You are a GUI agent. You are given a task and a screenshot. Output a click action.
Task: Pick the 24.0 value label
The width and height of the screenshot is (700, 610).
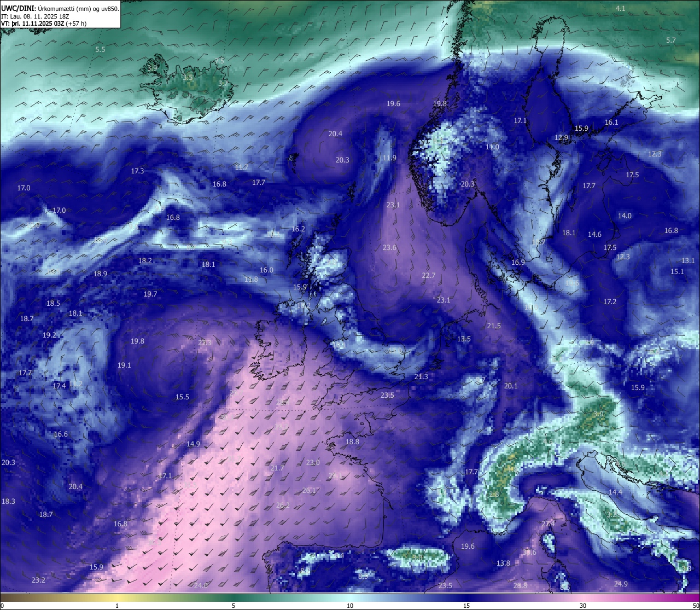[201, 586]
